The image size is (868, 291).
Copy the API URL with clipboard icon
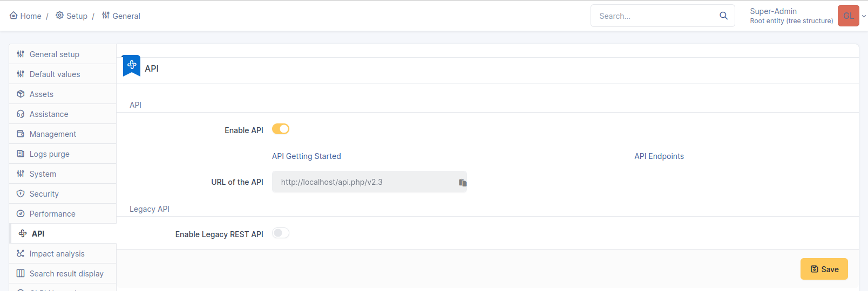463,183
